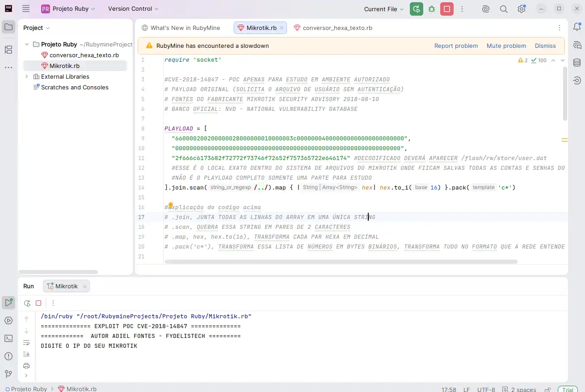
Task: Open Project view options dropdown
Action: (x=37, y=28)
